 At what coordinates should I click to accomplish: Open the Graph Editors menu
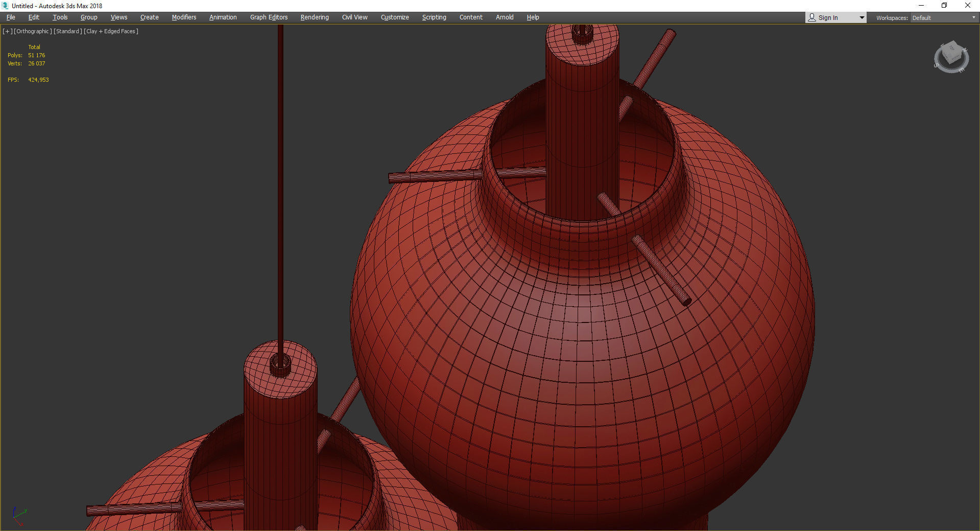tap(269, 17)
